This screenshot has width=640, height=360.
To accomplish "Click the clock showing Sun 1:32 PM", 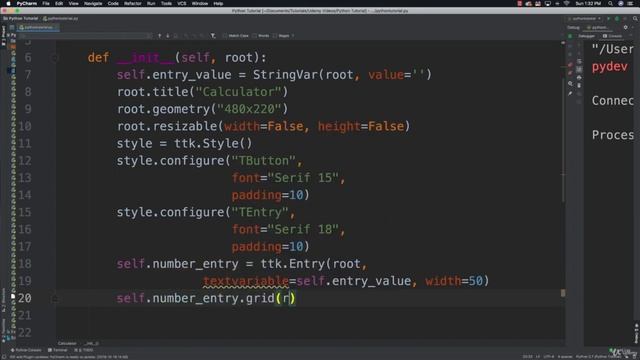I will (x=588, y=3).
